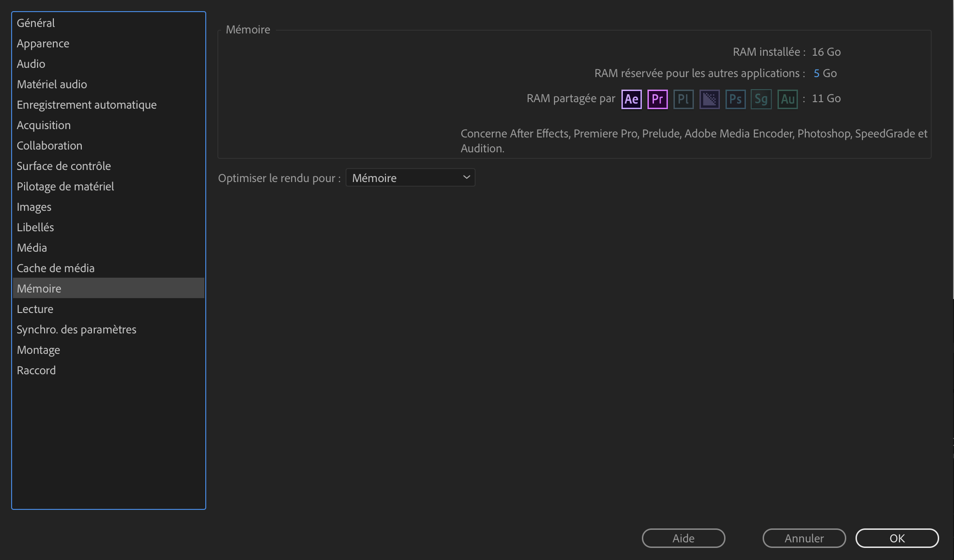The height and width of the screenshot is (560, 954).
Task: Click the After Effects (Ae) icon
Action: pos(631,99)
